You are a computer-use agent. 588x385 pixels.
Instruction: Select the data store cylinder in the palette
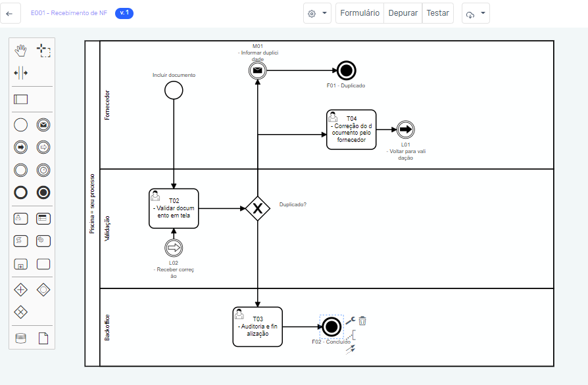(x=20, y=337)
